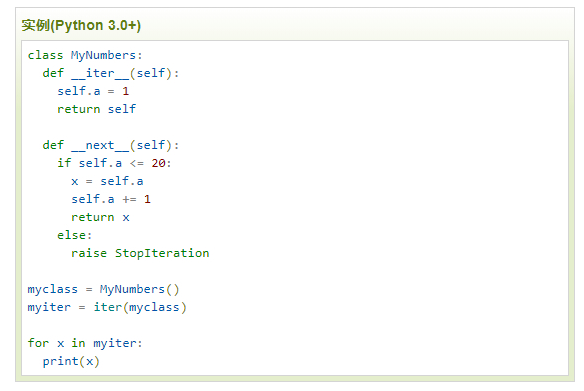Click the line "class MyNumbers:"
The width and height of the screenshot is (584, 391).
click(x=85, y=55)
